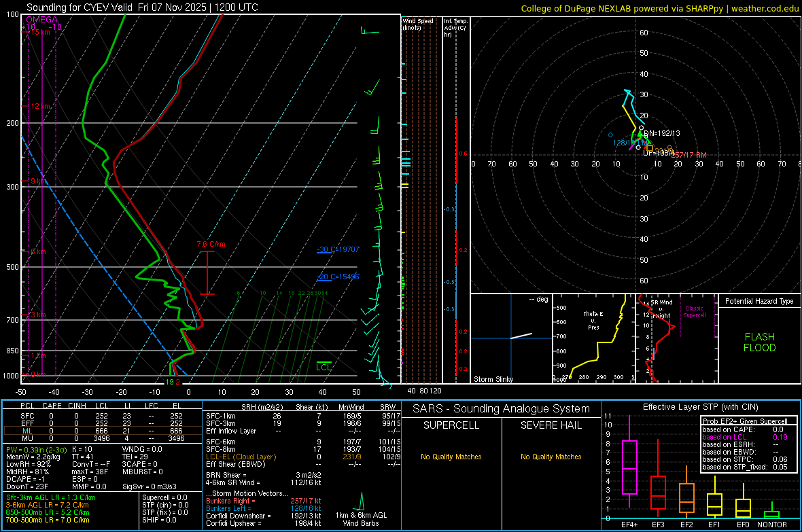Select the red 7.6 C/km lapse rate label
Image resolution: width=802 pixels, height=532 pixels.
point(211,244)
